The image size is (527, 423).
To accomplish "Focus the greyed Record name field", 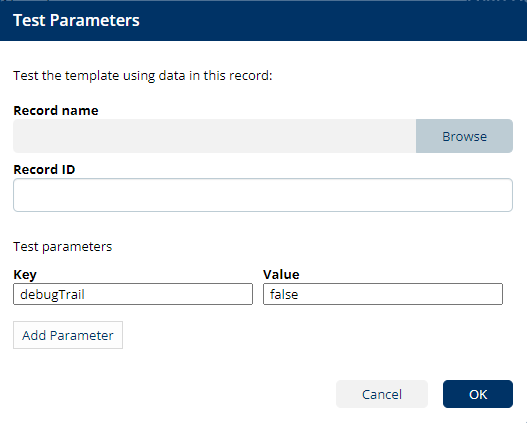I will pos(214,136).
